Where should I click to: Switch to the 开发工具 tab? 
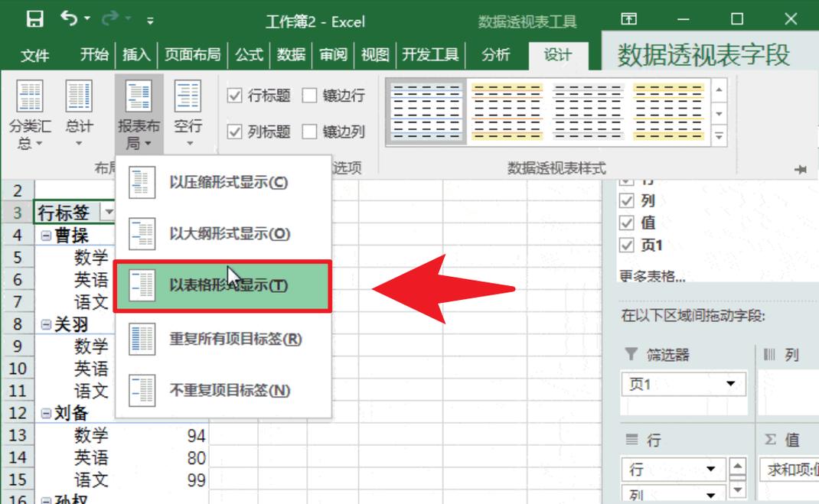click(430, 54)
